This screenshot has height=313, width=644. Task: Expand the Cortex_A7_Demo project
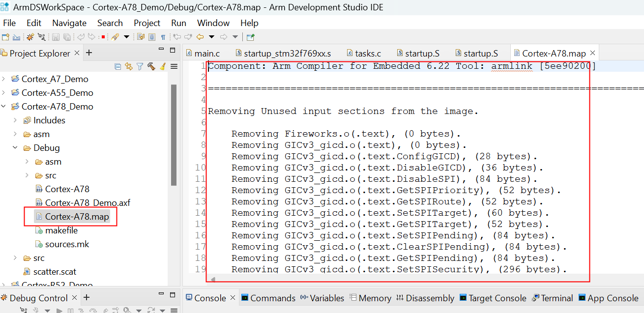(x=4, y=79)
